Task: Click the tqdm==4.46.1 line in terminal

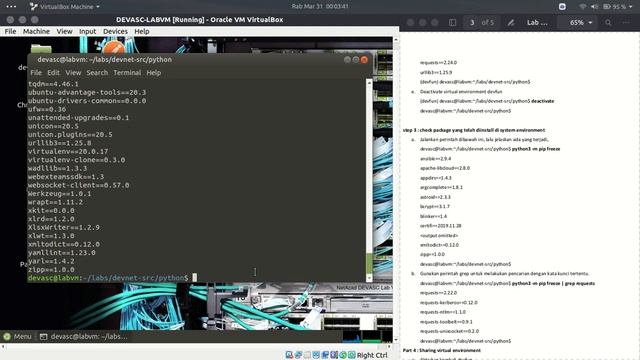Action: tap(53, 84)
